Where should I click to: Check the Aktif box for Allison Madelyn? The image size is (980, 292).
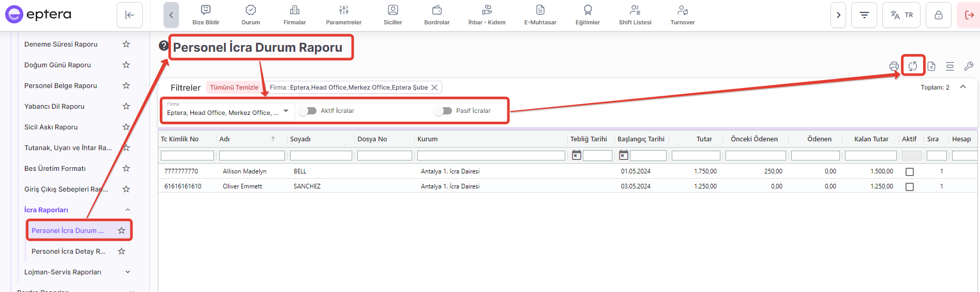click(910, 172)
